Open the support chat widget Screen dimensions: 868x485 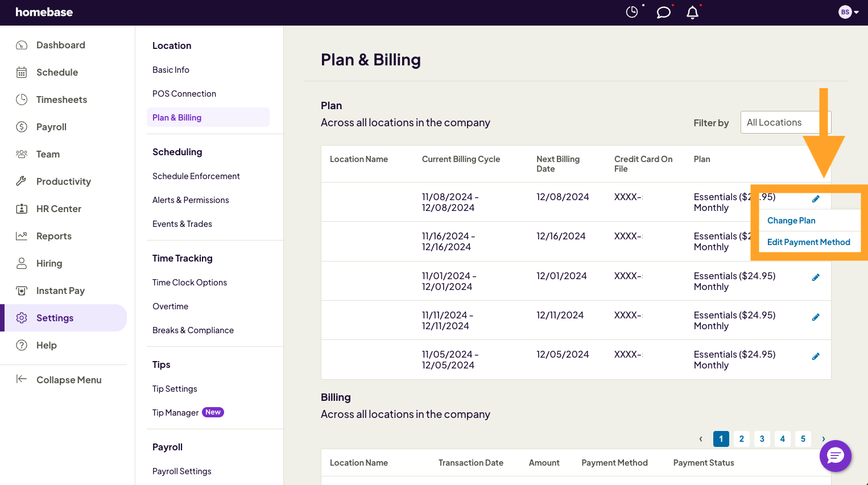[835, 456]
